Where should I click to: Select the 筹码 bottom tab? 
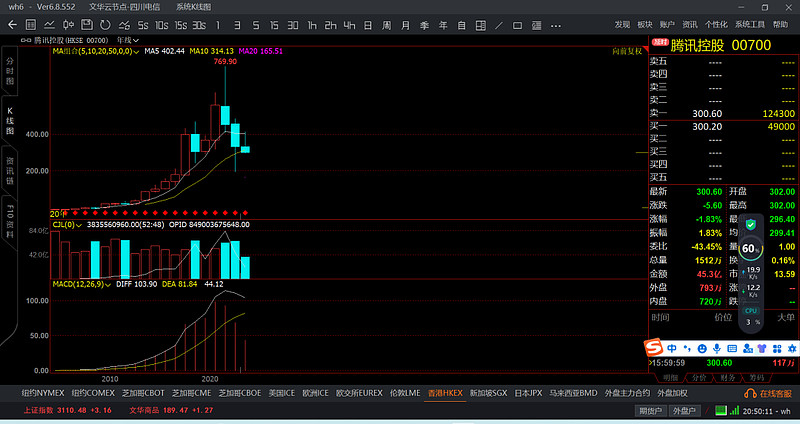pyautogui.click(x=757, y=378)
